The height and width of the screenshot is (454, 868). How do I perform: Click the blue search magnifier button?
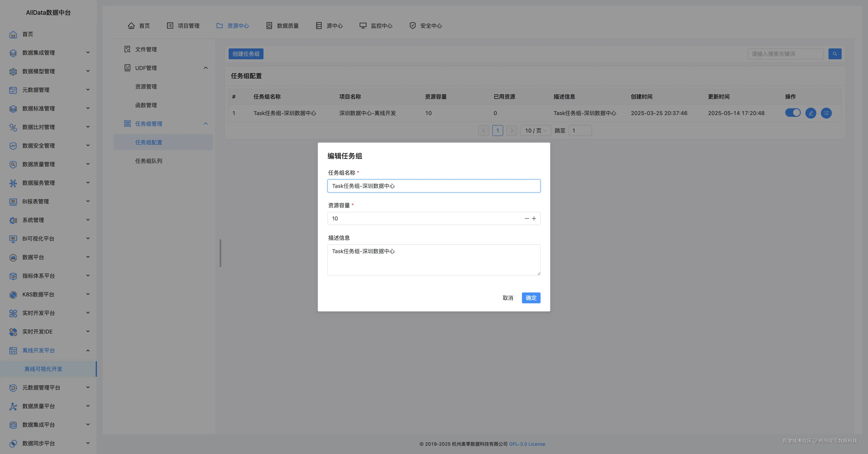[835, 54]
